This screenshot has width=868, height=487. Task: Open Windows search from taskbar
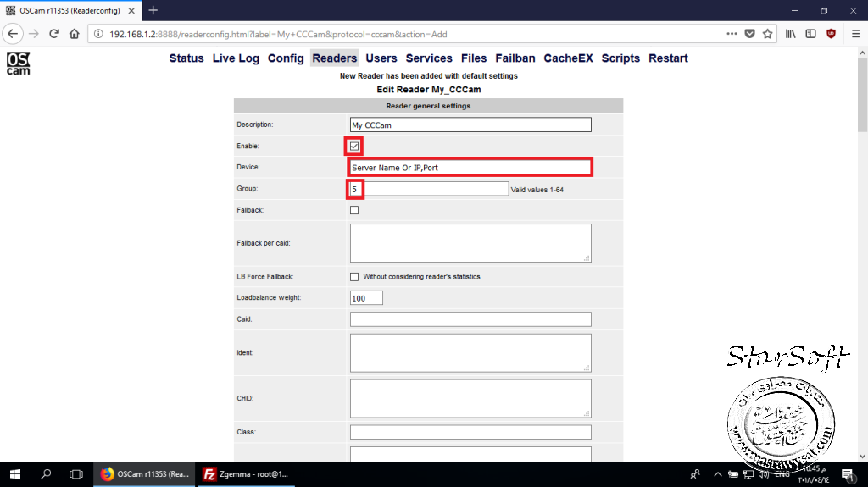[46, 474]
